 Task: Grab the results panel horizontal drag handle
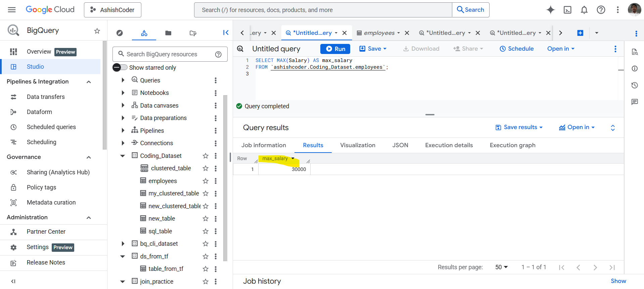tap(430, 115)
